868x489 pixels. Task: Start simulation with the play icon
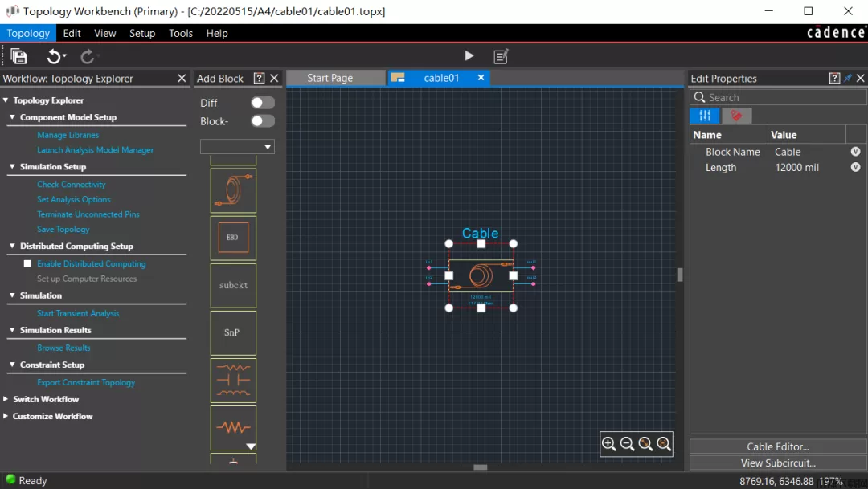click(469, 56)
